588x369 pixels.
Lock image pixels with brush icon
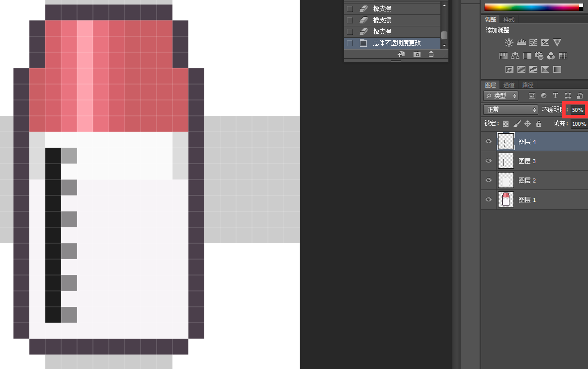click(x=517, y=123)
